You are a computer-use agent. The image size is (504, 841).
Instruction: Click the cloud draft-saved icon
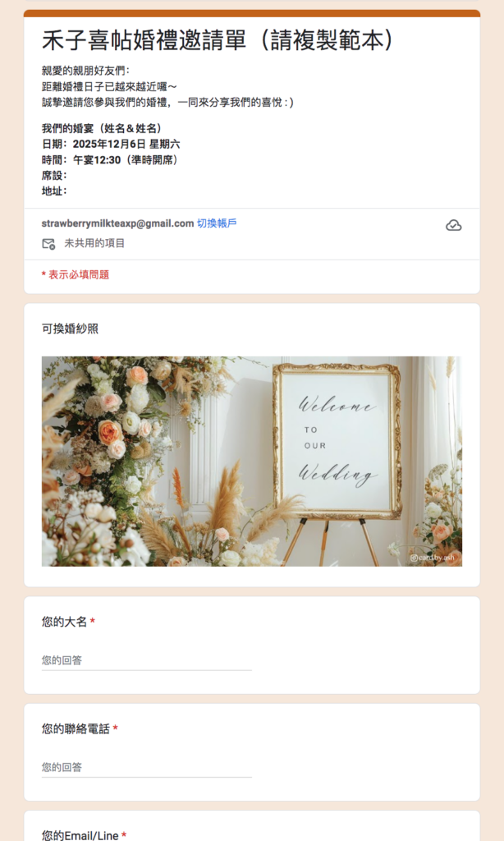pos(454,226)
